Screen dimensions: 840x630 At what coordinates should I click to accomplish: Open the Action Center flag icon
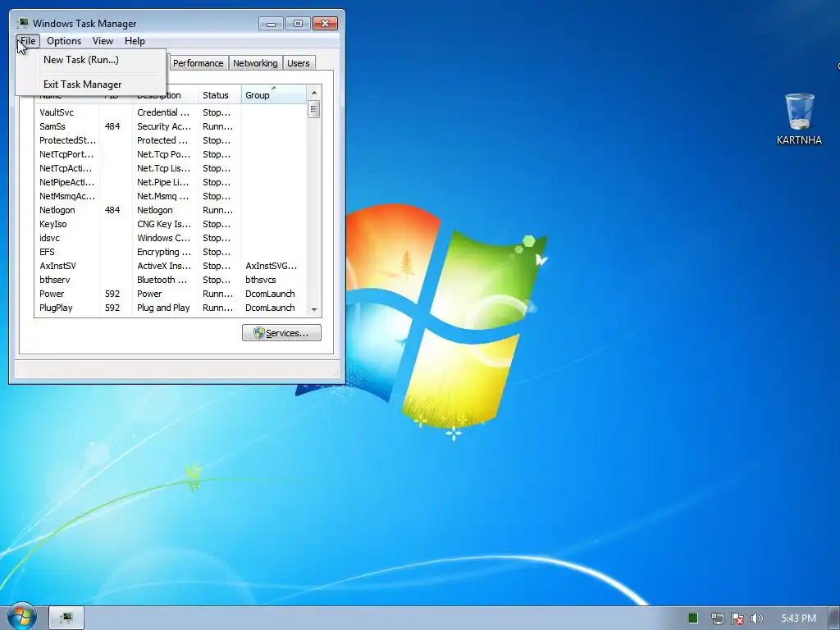tap(737, 619)
